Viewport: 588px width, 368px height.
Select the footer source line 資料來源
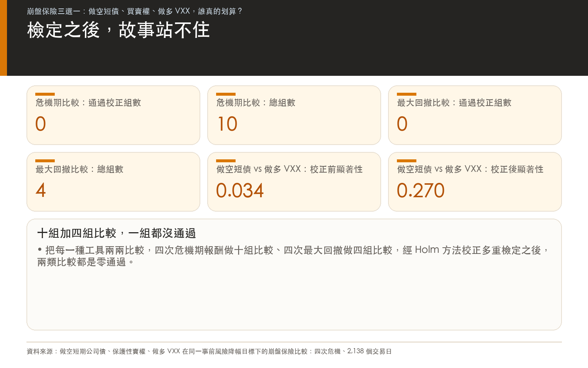pyautogui.click(x=209, y=351)
